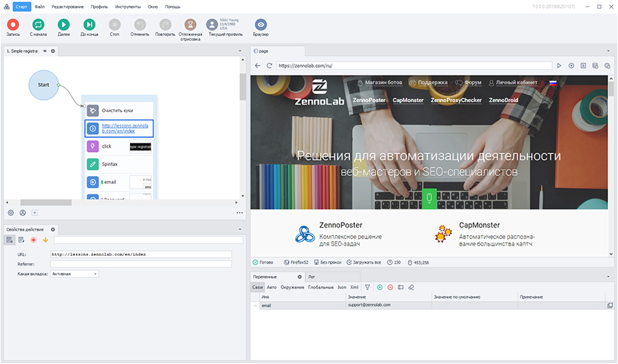Click the Russian flag language icon

(552, 83)
